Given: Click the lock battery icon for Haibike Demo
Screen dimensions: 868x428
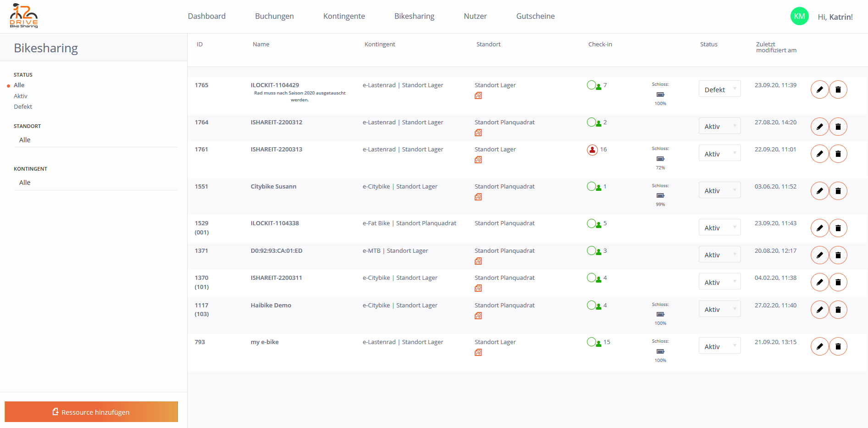Looking at the screenshot, I should coord(660,314).
